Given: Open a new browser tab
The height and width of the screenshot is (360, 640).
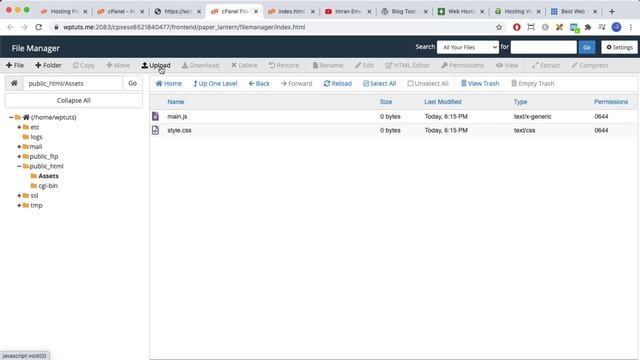Looking at the screenshot, I should tap(611, 11).
